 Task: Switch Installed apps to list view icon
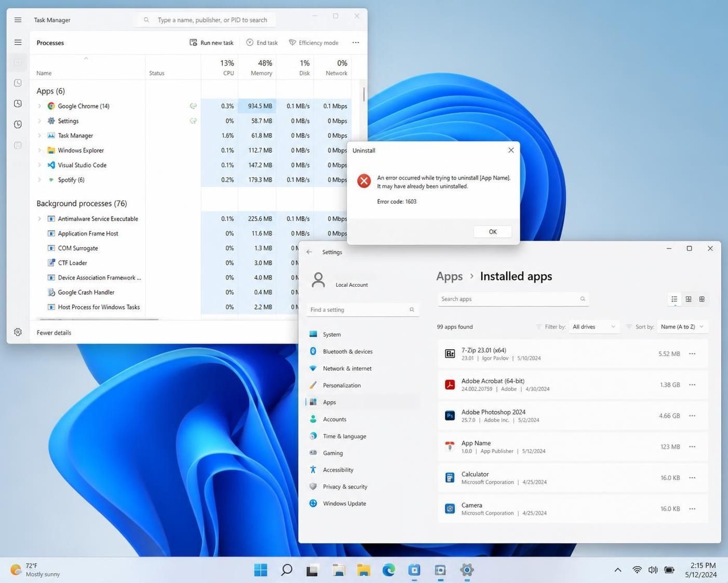click(675, 299)
